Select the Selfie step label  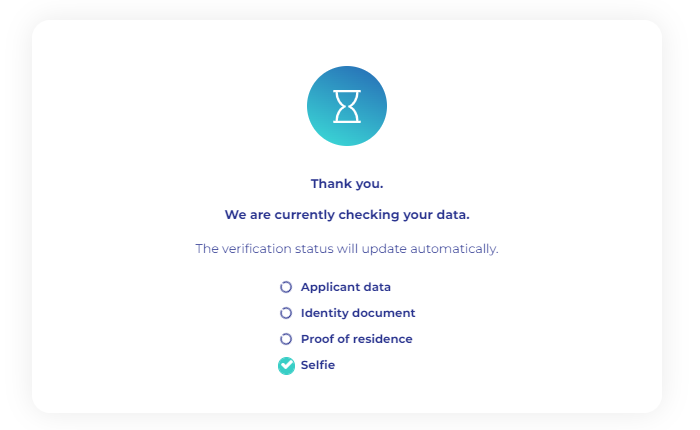click(x=318, y=365)
